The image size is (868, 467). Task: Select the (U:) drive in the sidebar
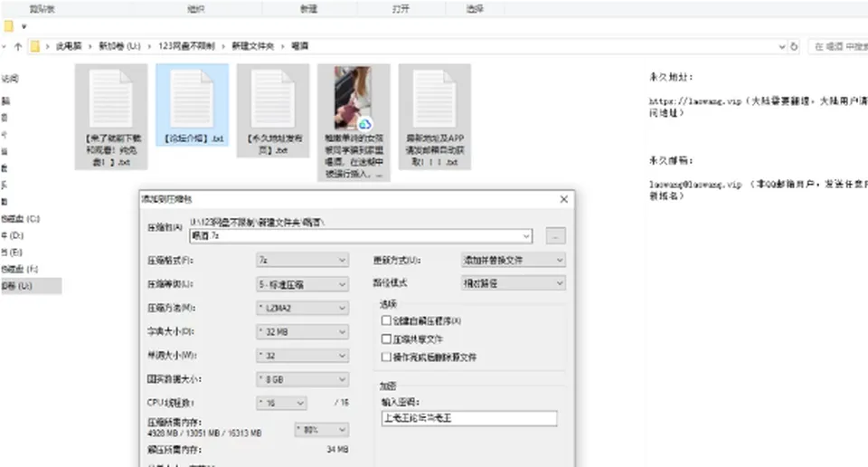[x=31, y=286]
